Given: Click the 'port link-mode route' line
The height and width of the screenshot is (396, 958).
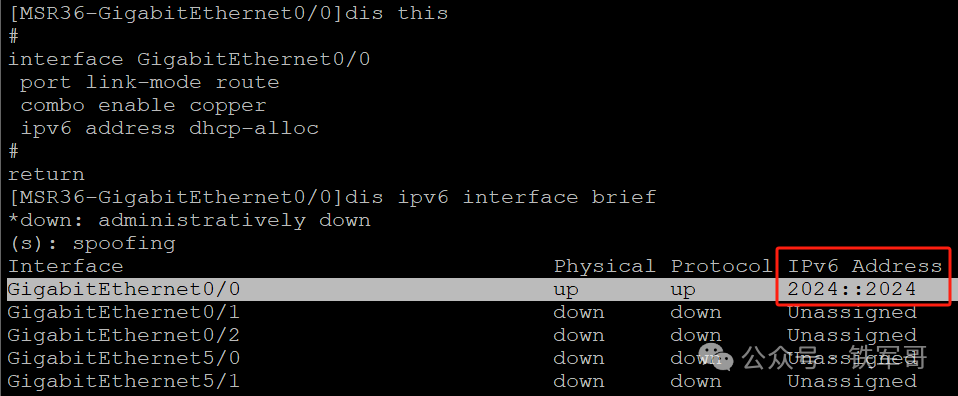Looking at the screenshot, I should (x=150, y=82).
